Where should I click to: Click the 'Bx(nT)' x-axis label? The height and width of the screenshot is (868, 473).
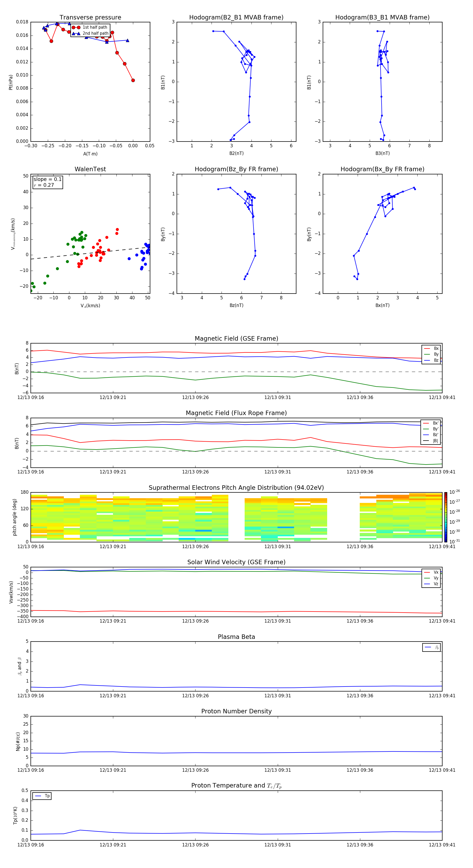click(382, 305)
